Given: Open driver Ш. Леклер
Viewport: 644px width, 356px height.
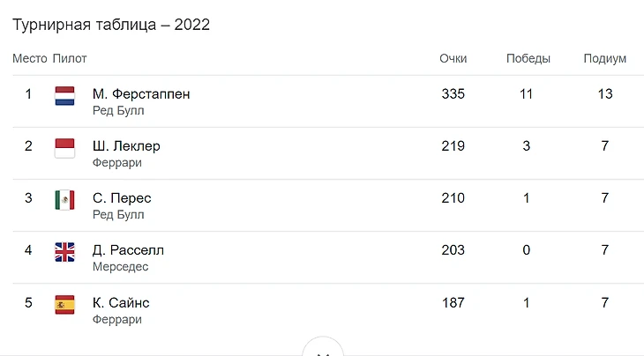Looking at the screenshot, I should (126, 146).
